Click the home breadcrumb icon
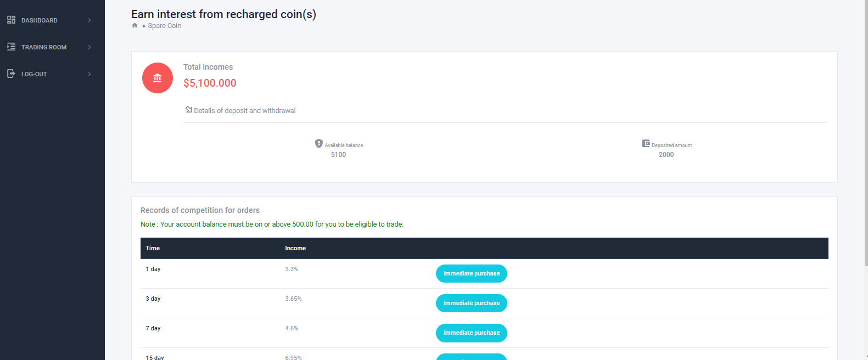Image resolution: width=868 pixels, height=360 pixels. (135, 26)
